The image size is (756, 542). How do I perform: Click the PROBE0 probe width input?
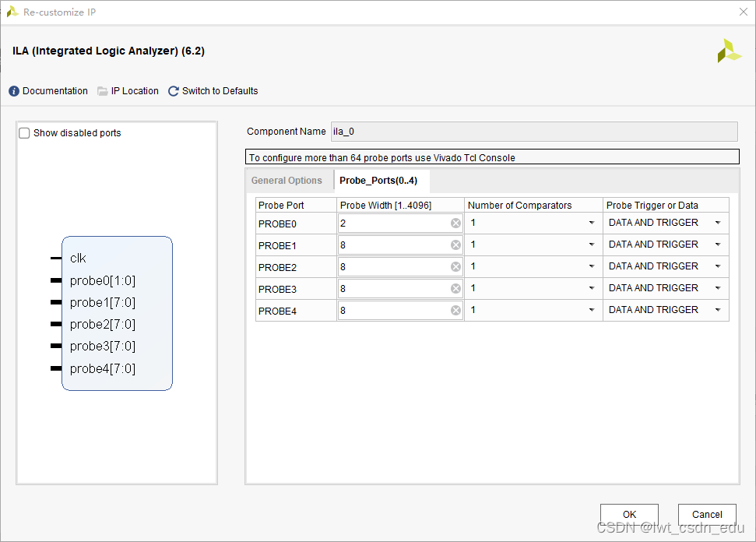click(x=400, y=223)
